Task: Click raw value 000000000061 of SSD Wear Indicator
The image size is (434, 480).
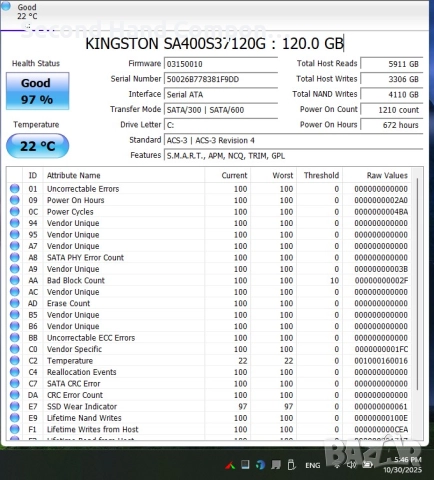Action: [381, 406]
